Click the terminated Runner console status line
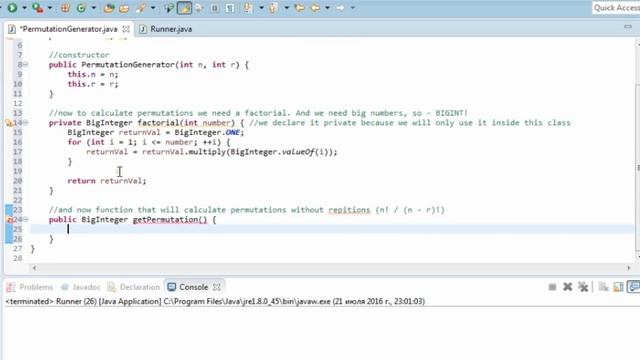Screen dimensions: 640x360 point(215,301)
